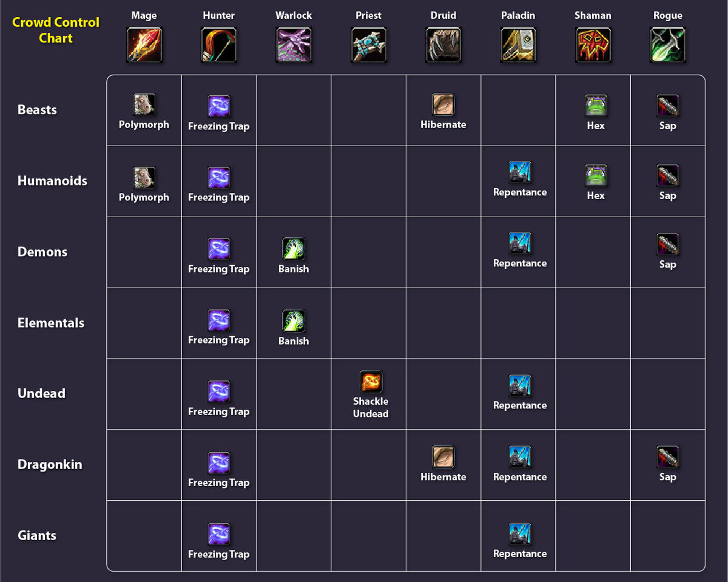Click the Undead row label
This screenshot has height=582, width=728.
click(41, 393)
